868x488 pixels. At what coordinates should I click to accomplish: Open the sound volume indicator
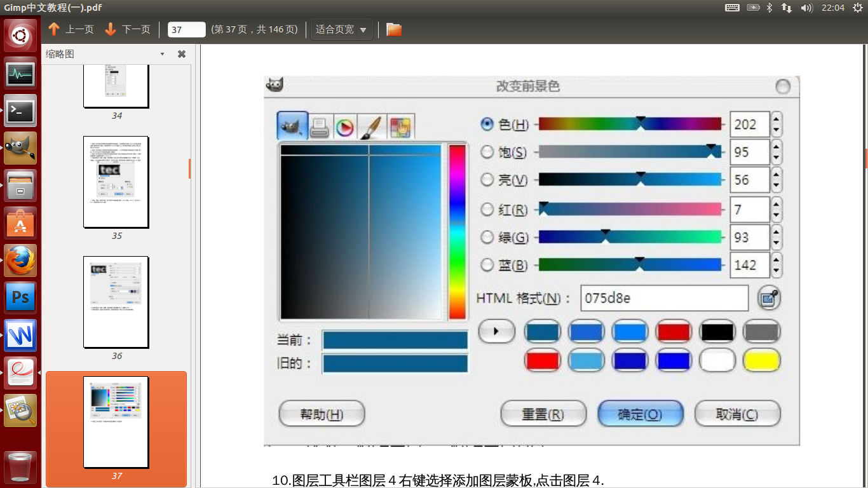pos(806,8)
